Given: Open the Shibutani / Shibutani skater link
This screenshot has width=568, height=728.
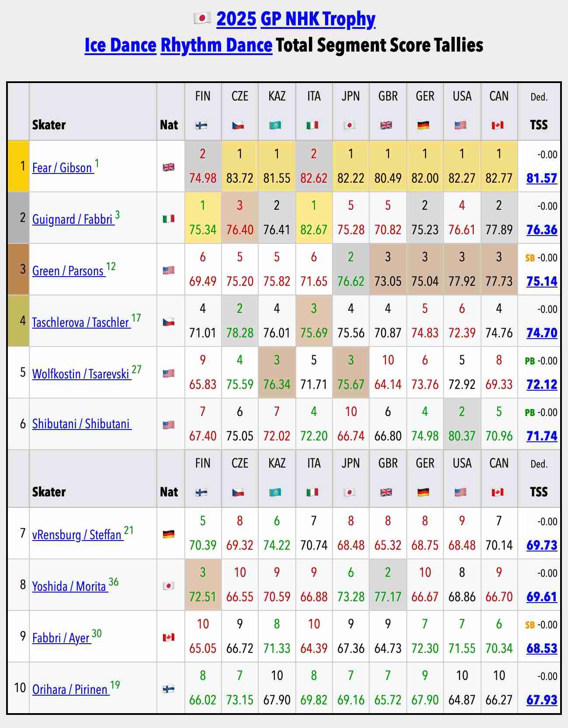Looking at the screenshot, I should click(x=82, y=424).
